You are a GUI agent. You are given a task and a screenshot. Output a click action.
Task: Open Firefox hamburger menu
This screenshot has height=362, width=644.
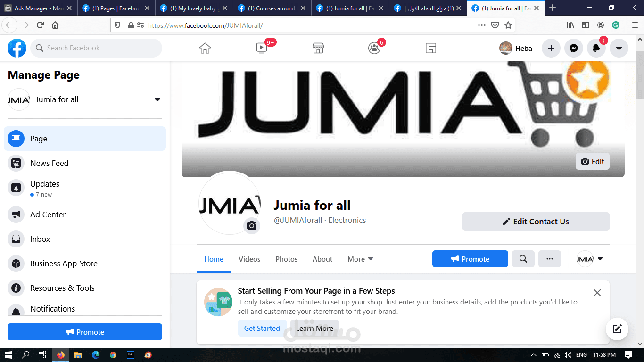pyautogui.click(x=635, y=25)
